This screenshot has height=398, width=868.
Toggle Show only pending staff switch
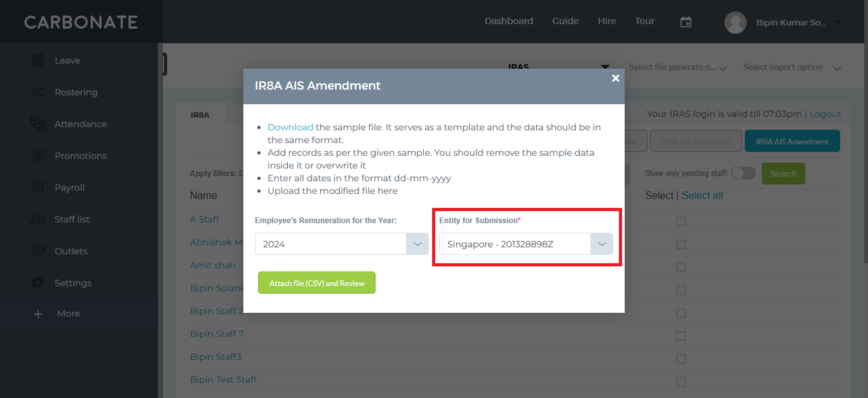[x=743, y=173]
